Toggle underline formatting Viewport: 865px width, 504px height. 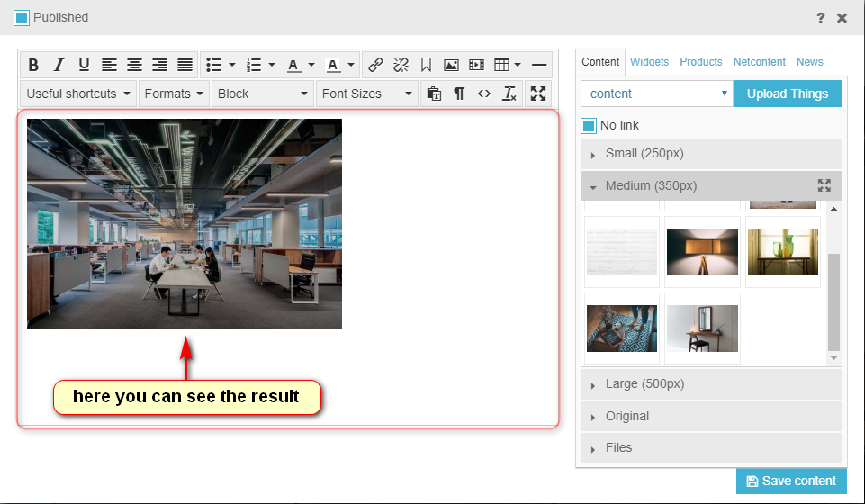[x=84, y=65]
